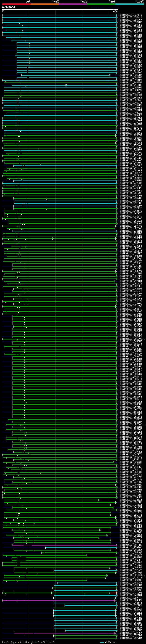Click the red segment of the identity legend
Screen dimensions: 146x644
(x=16, y=4)
